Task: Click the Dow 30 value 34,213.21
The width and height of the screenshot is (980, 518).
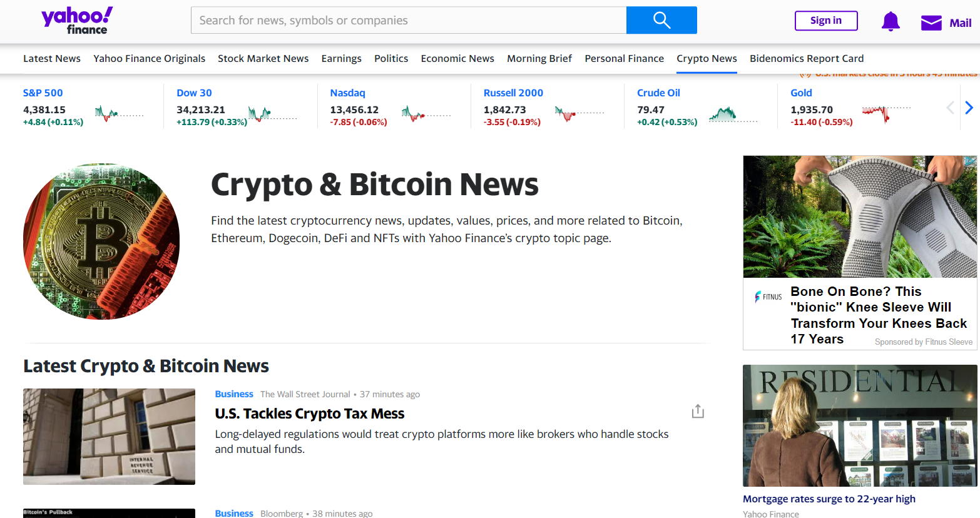Action: [x=201, y=109]
